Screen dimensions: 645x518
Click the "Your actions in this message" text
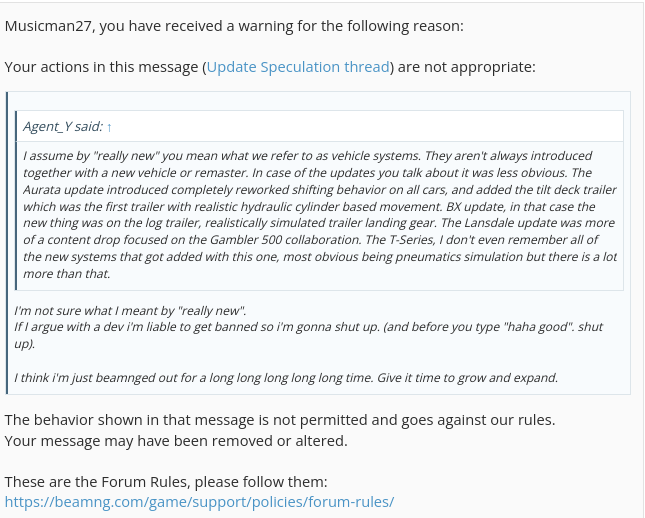tap(103, 67)
